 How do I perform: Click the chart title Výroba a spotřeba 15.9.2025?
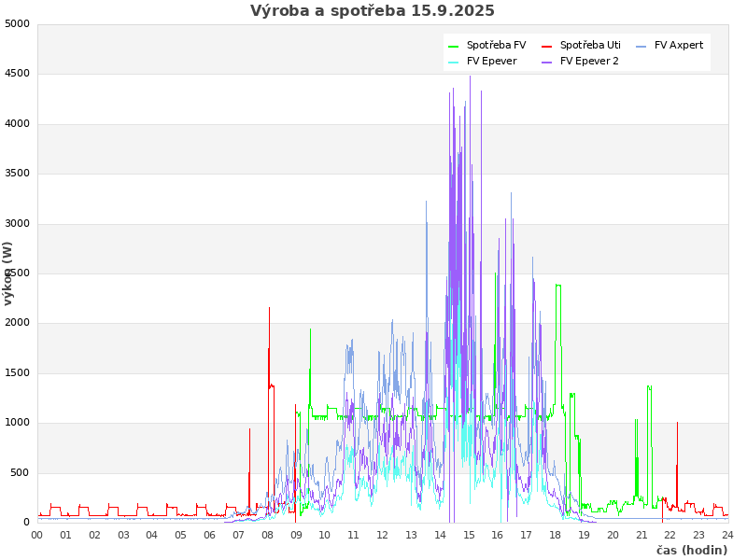coord(373,11)
